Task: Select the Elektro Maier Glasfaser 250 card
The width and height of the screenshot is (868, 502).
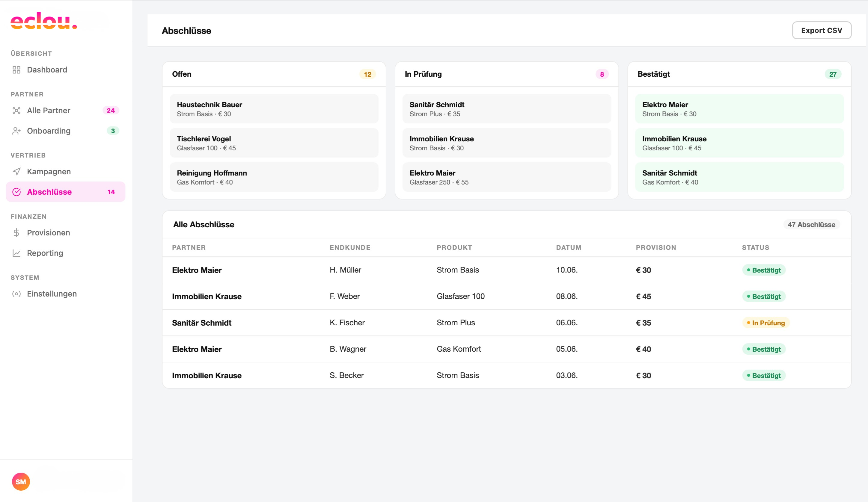Action: pyautogui.click(x=507, y=177)
